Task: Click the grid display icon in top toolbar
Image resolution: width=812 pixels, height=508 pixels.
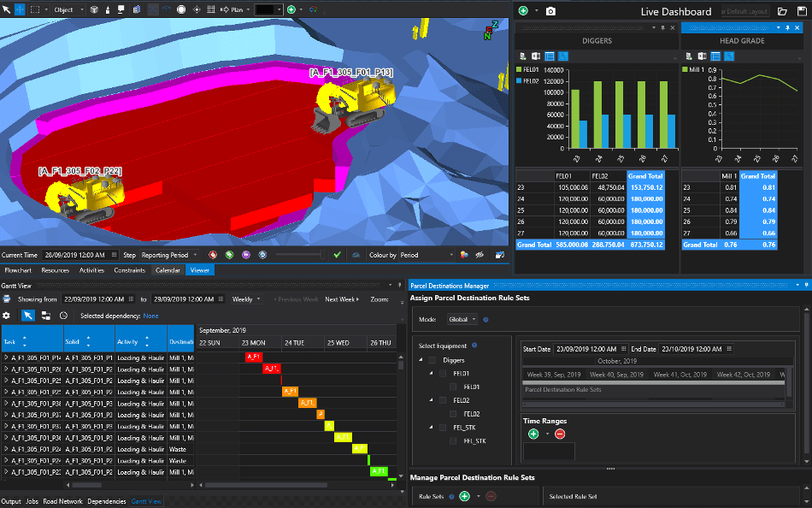Action: coord(211,9)
